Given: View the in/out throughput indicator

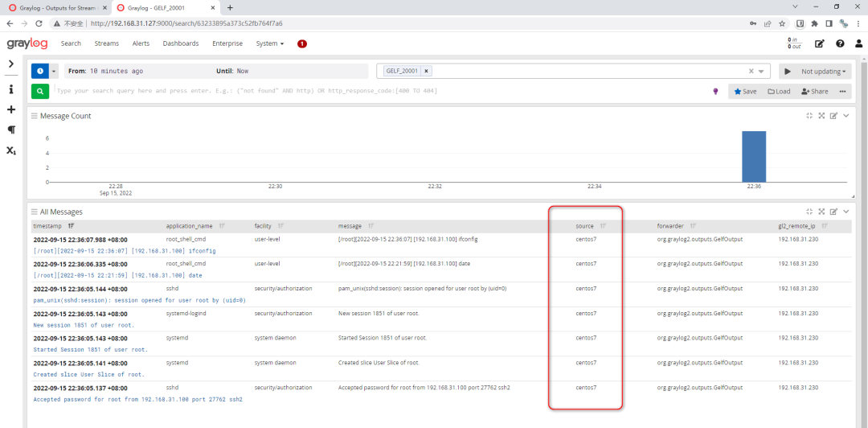Looking at the screenshot, I should (794, 43).
